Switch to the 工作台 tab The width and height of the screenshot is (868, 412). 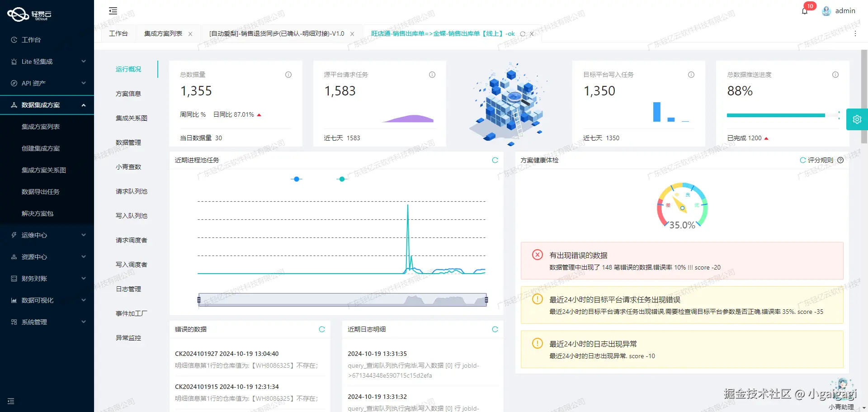point(118,33)
